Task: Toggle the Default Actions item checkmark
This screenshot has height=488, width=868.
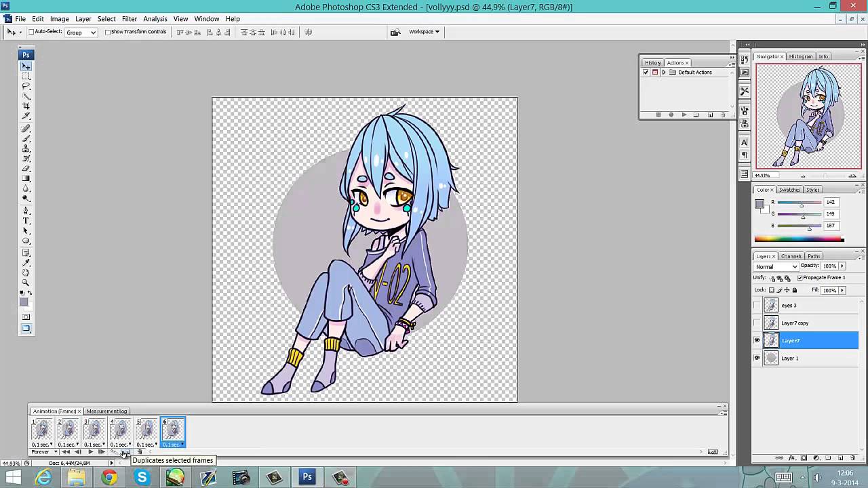Action: pos(646,73)
